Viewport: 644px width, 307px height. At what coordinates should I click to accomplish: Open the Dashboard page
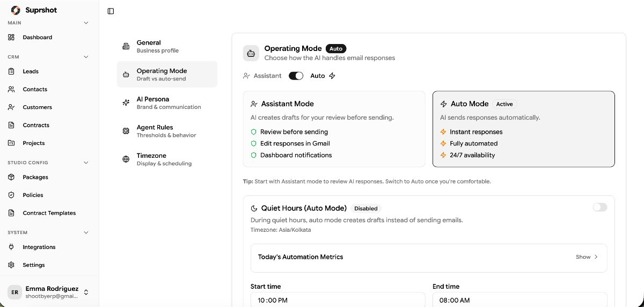pos(37,38)
